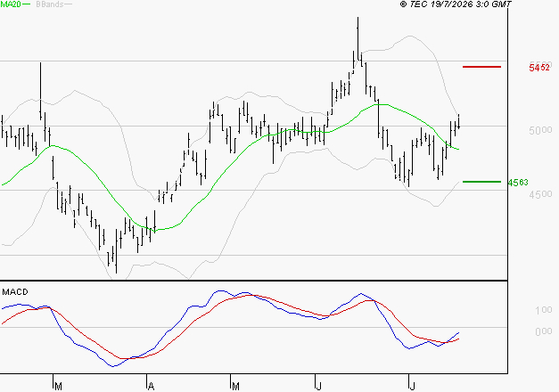Image resolution: width=559 pixels, height=392 pixels.
Task: Click the 4500 price axis label
Action: point(540,194)
